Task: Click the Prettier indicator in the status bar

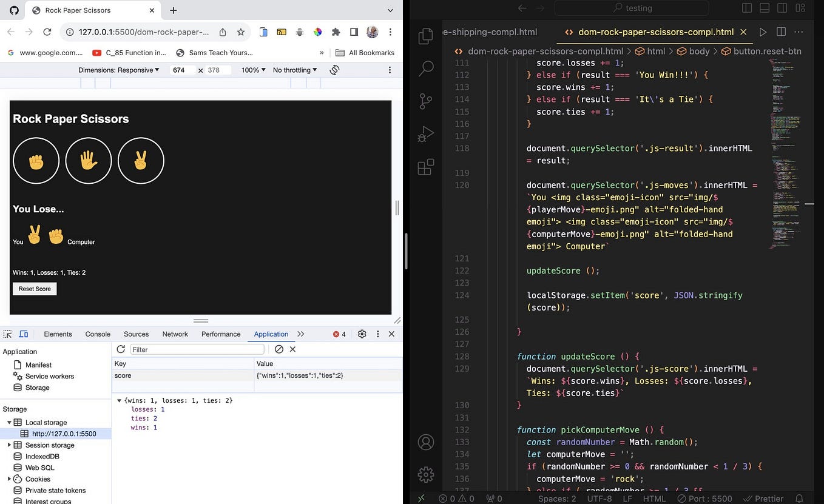Action: pyautogui.click(x=764, y=499)
